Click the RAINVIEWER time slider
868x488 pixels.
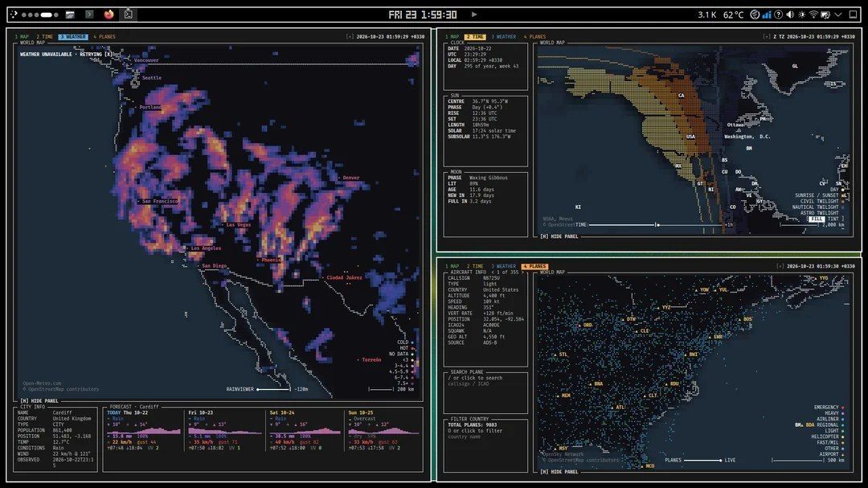point(273,389)
